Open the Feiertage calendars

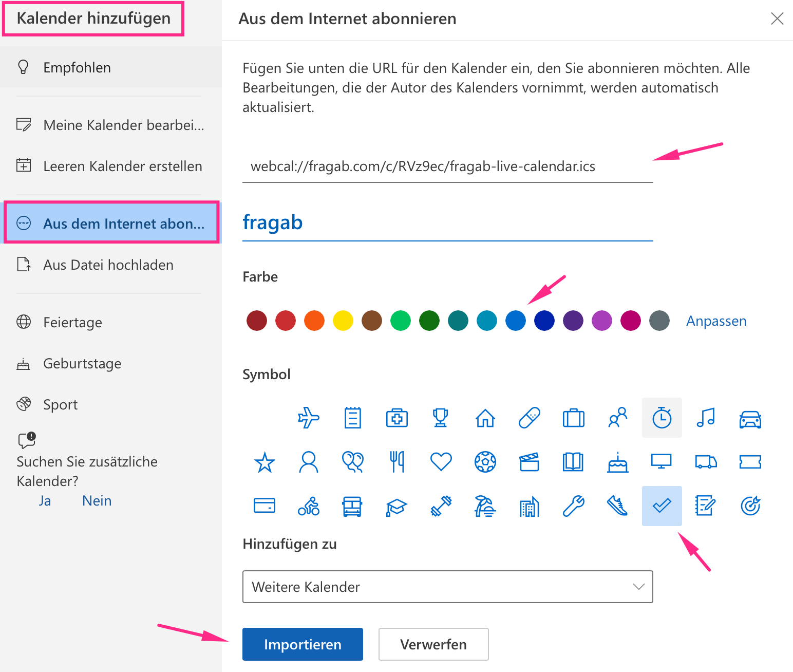pyautogui.click(x=111, y=322)
